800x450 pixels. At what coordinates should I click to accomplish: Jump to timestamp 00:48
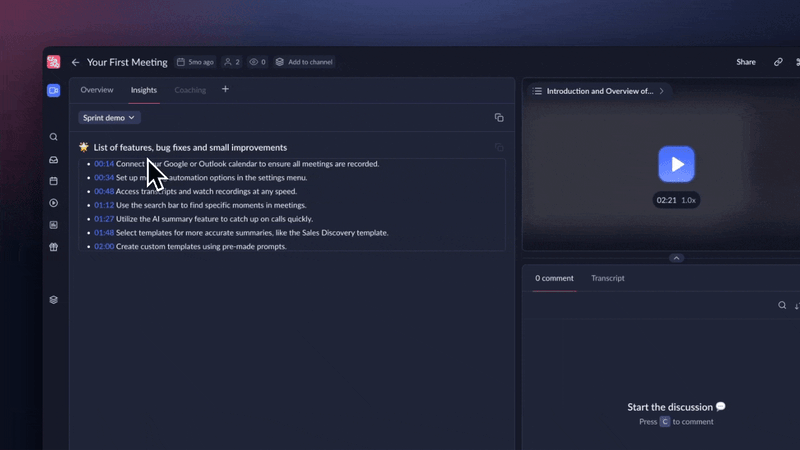click(x=104, y=191)
